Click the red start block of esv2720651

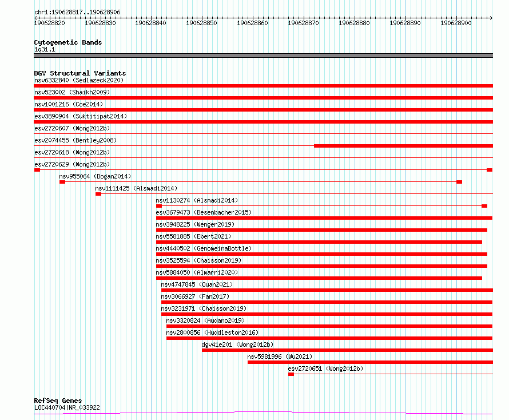click(x=291, y=374)
